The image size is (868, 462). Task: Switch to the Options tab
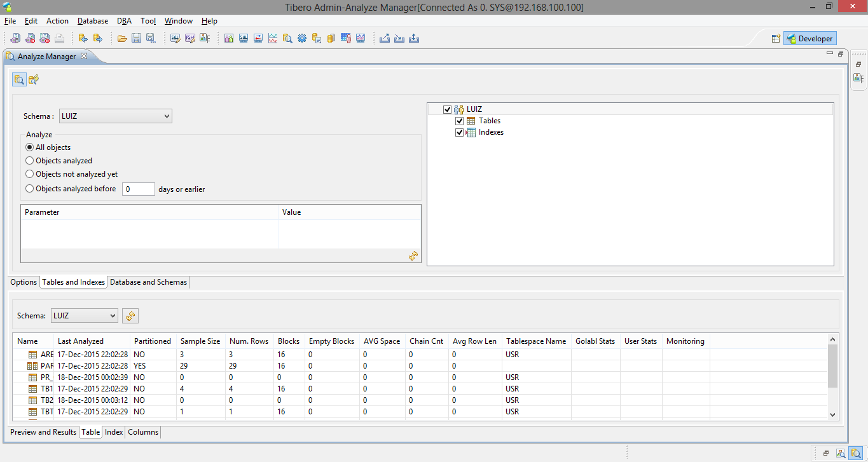click(x=24, y=282)
